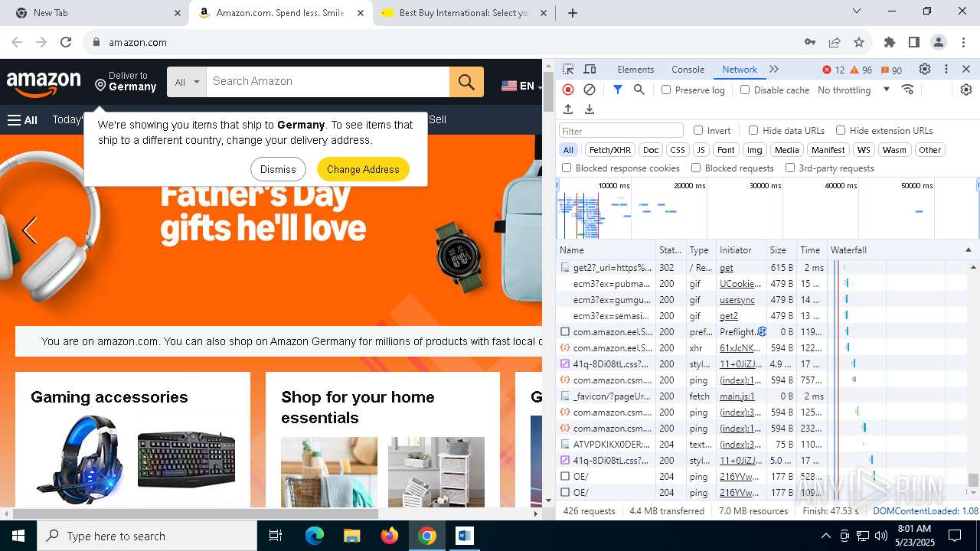Image resolution: width=980 pixels, height=551 pixels.
Task: Enable Preserve log checkbox
Action: click(x=666, y=90)
